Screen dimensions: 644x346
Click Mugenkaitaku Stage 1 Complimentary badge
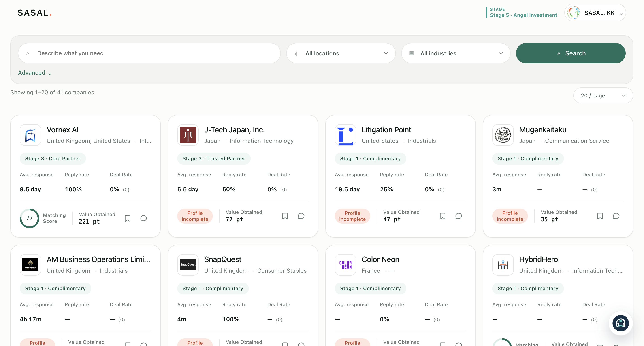tap(528, 159)
